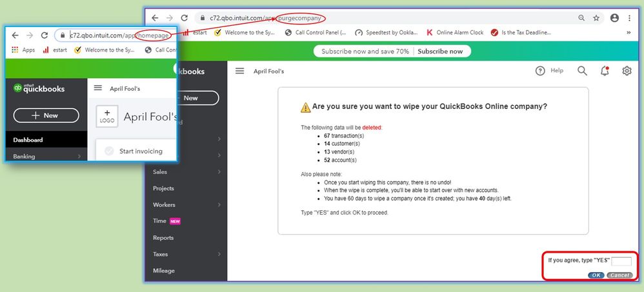This screenshot has width=644, height=292.
Task: Click Forward arrow in purgecompany browser window
Action: 169,18
